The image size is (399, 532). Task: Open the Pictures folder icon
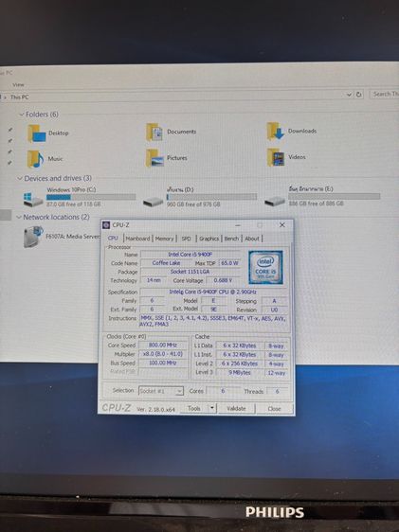pyautogui.click(x=154, y=158)
